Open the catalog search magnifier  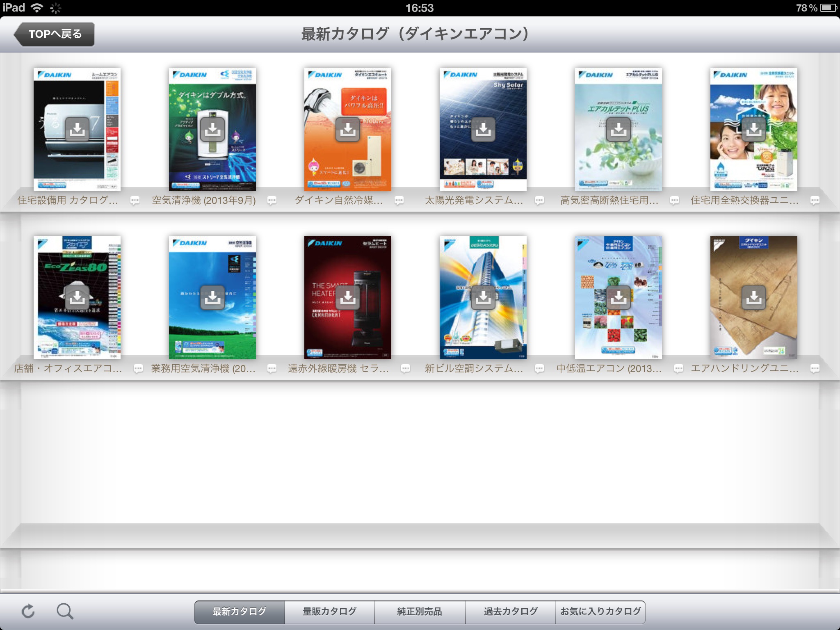[x=65, y=611]
